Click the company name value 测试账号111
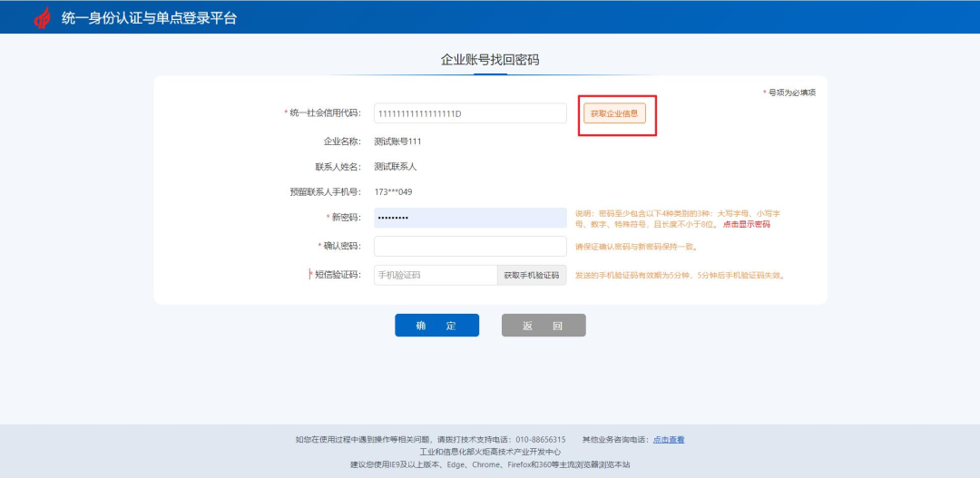Image resolution: width=980 pixels, height=478 pixels. tap(397, 141)
